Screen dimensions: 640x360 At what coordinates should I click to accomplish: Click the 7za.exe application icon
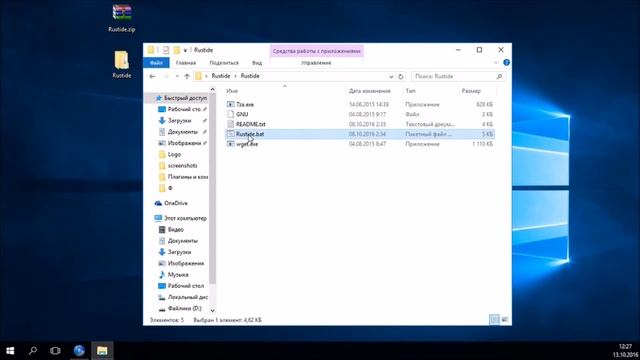tap(231, 104)
